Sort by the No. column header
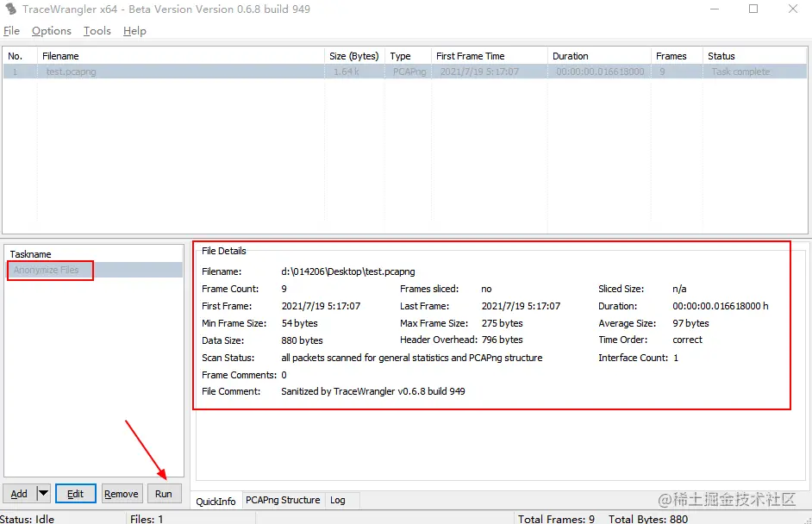The width and height of the screenshot is (812, 524). (x=20, y=56)
